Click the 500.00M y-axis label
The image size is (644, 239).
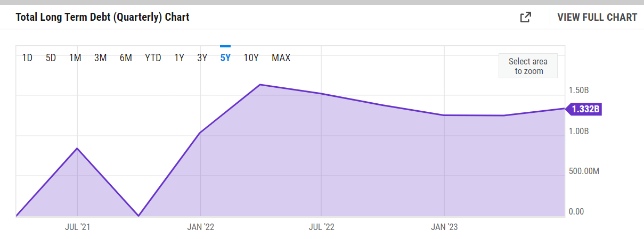pos(584,171)
